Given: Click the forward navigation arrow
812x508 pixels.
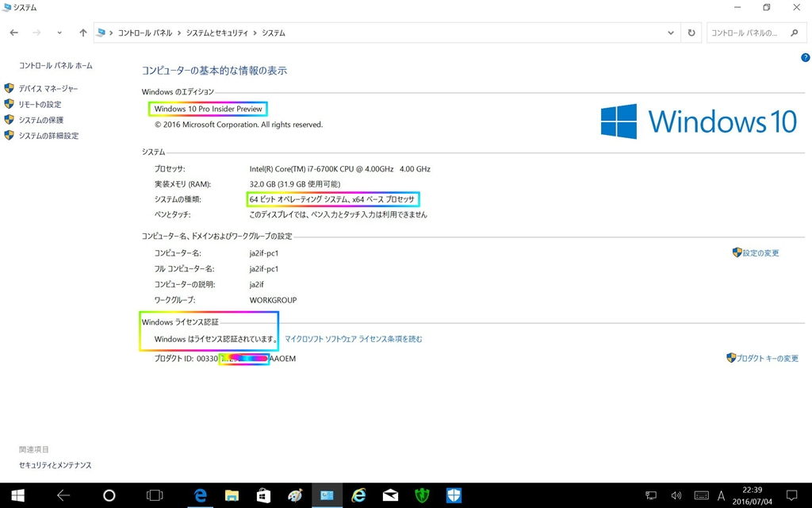Looking at the screenshot, I should coord(36,33).
